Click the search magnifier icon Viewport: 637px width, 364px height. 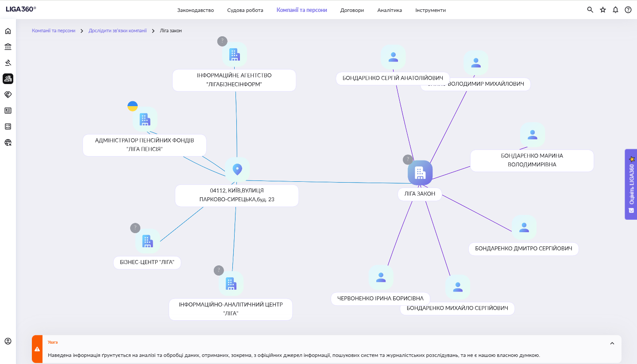590,10
